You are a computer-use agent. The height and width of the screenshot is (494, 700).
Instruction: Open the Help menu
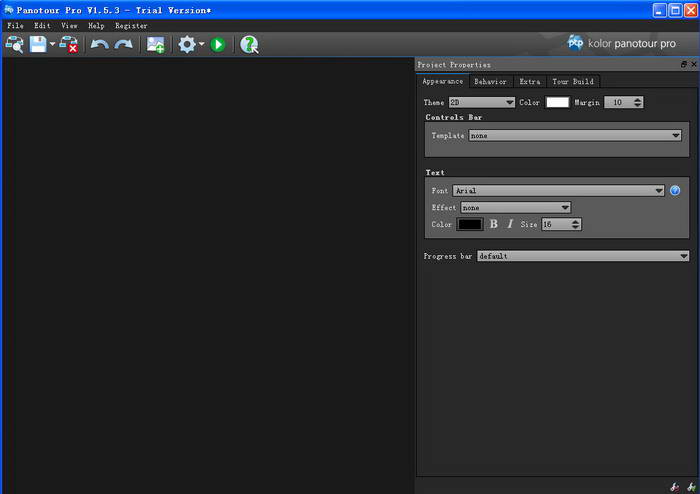coord(96,26)
